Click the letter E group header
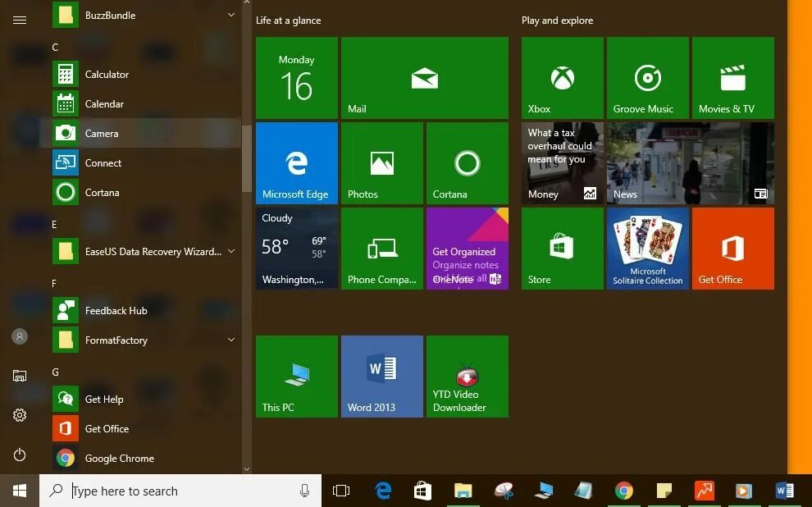The image size is (812, 507). tap(54, 224)
